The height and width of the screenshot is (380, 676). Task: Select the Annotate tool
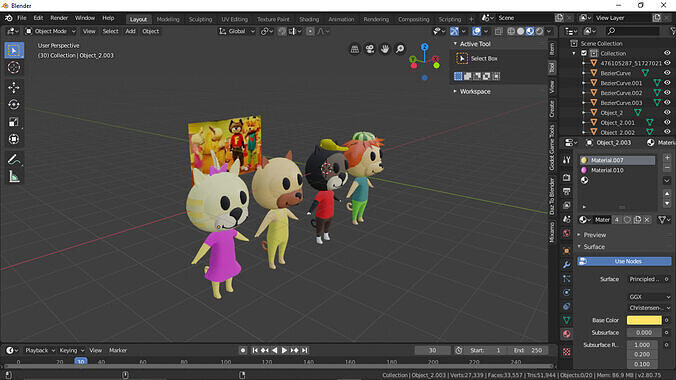pyautogui.click(x=14, y=160)
